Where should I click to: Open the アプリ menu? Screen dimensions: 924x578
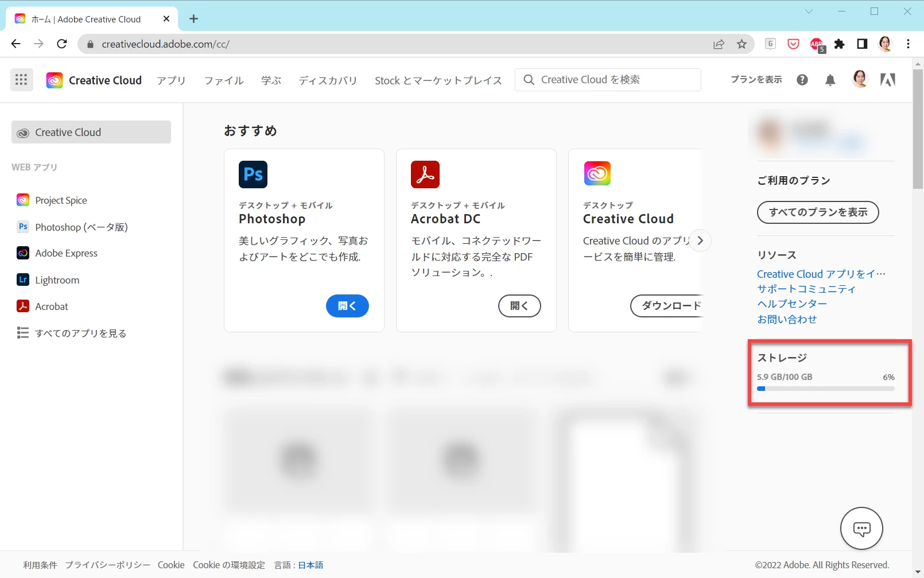(171, 80)
